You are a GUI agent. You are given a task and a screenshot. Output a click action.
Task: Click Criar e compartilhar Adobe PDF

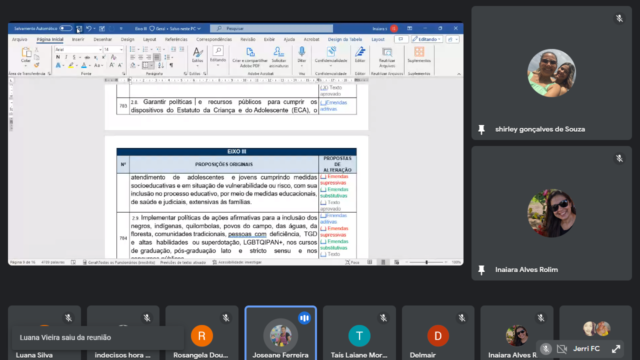(250, 57)
